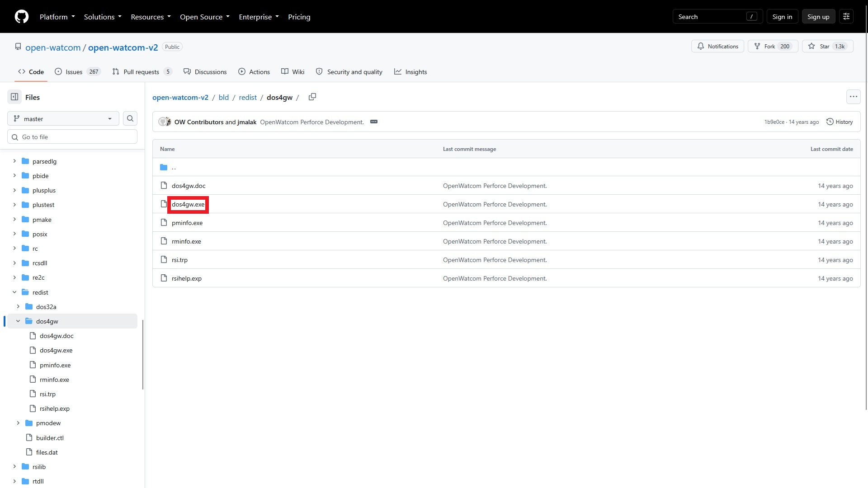Open commit 1b9e0ce link
868x488 pixels.
pos(774,122)
